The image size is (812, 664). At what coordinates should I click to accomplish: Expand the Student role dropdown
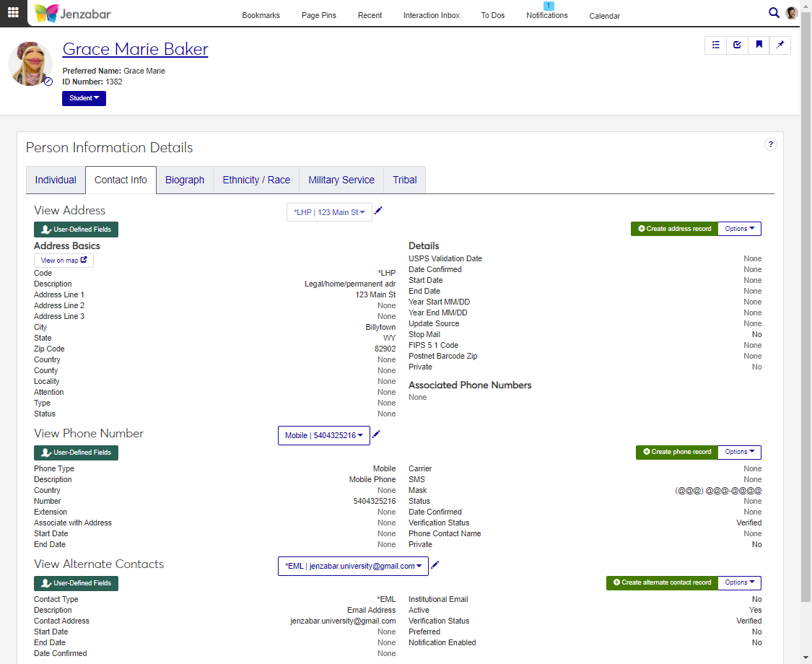pos(84,98)
